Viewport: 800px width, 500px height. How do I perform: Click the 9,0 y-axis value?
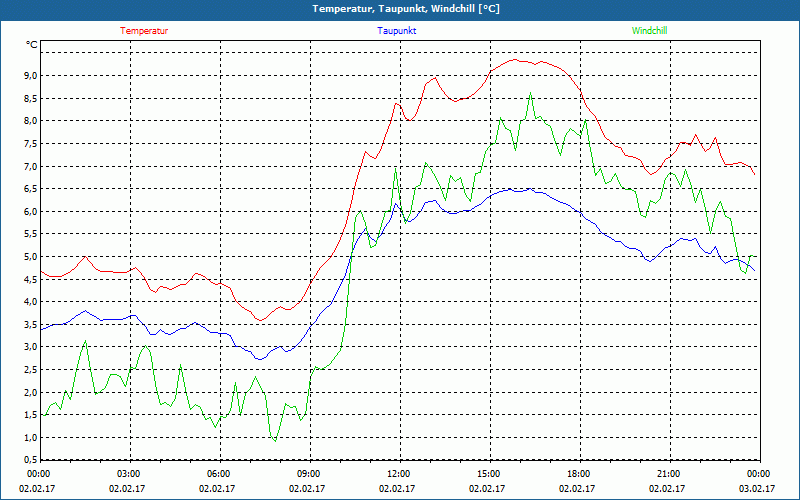(x=31, y=76)
